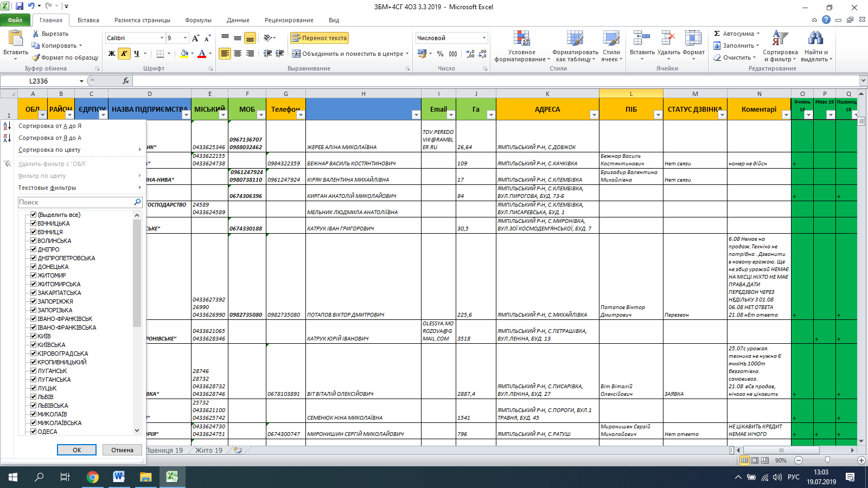868x488 pixels.
Task: Select Сортировка от А до Я
Action: (x=50, y=126)
